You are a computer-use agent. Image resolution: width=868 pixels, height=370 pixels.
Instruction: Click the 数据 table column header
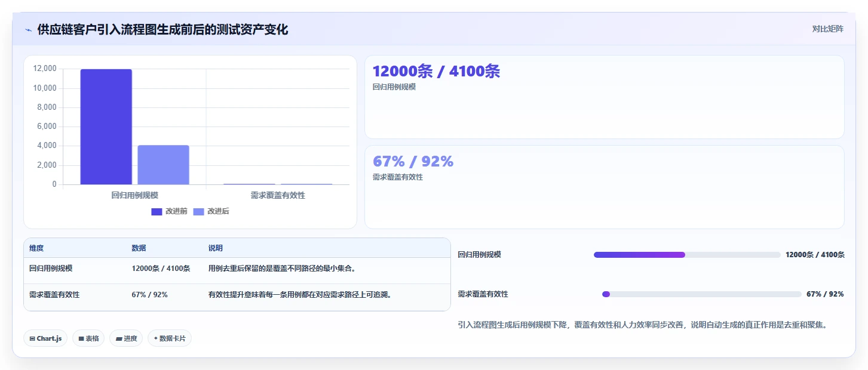coord(139,248)
